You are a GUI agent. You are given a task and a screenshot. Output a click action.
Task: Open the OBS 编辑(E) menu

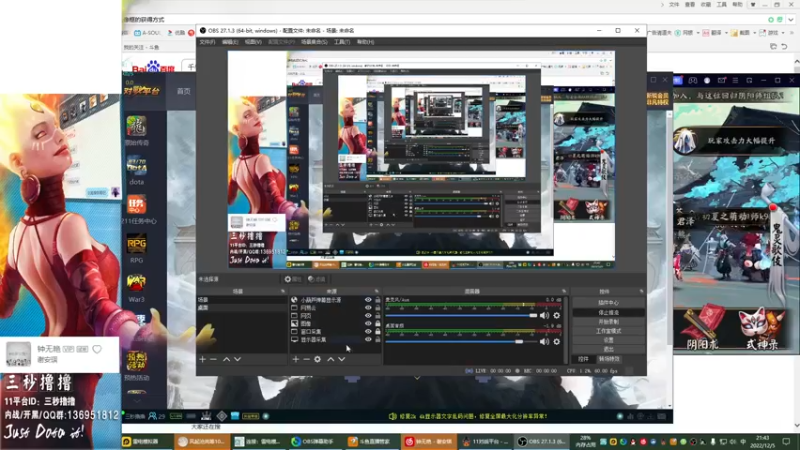[x=230, y=42]
